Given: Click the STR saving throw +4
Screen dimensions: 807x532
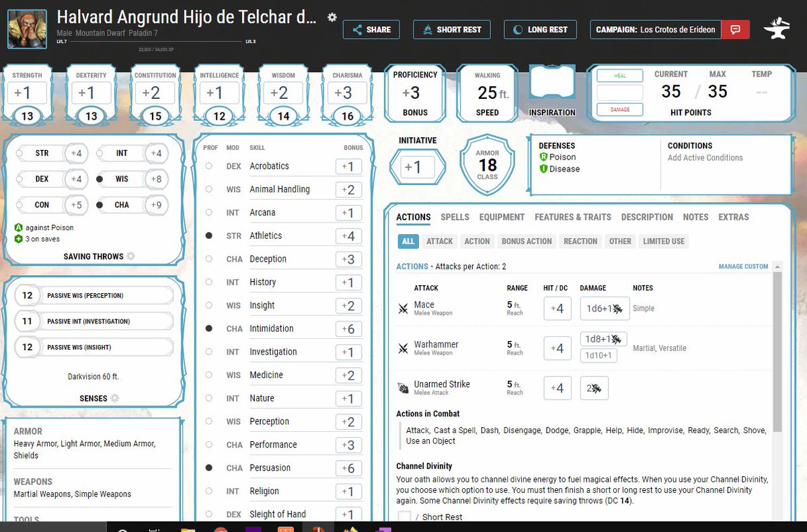Looking at the screenshot, I should tap(76, 153).
